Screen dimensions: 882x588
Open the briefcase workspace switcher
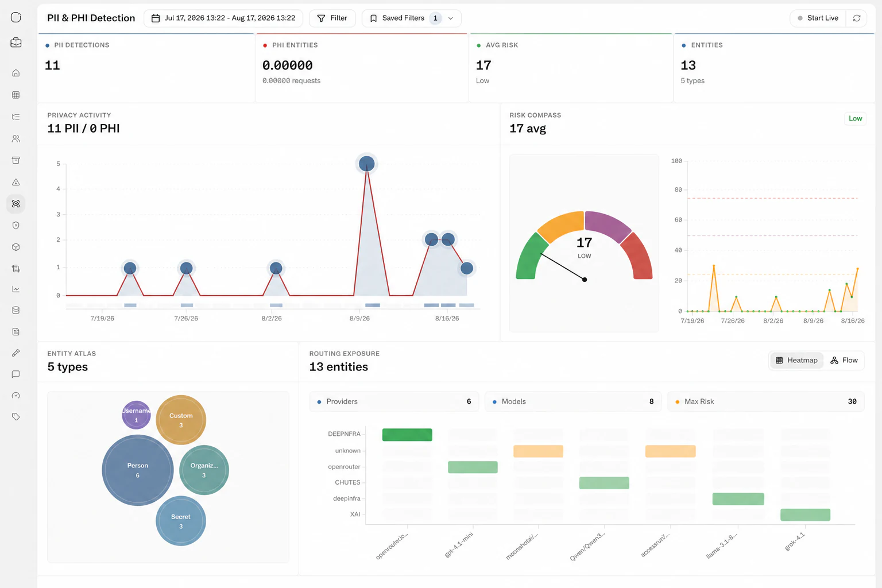16,42
